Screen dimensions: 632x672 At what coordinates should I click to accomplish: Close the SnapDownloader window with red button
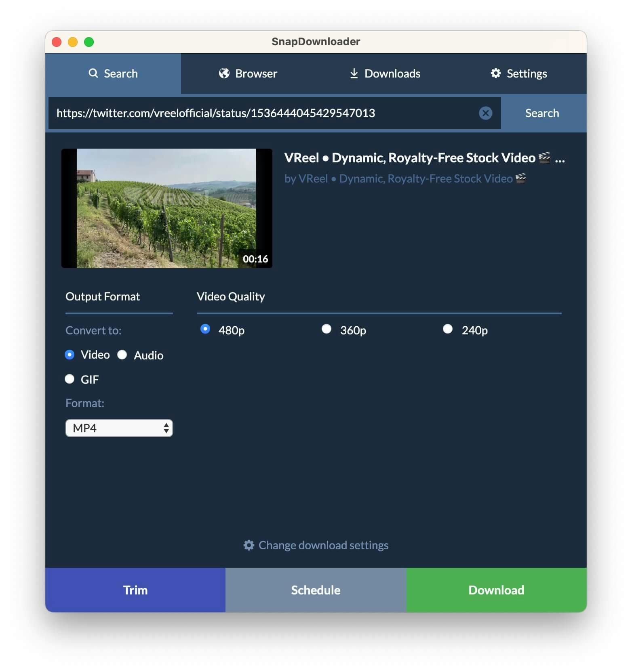pos(57,42)
